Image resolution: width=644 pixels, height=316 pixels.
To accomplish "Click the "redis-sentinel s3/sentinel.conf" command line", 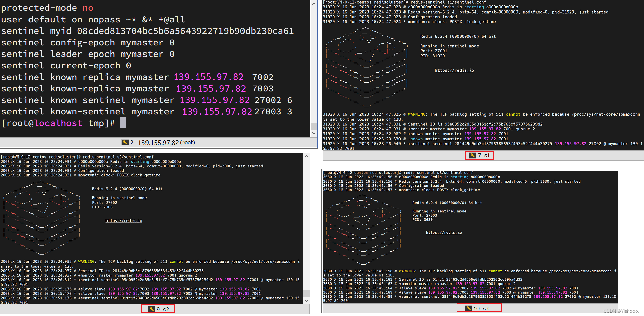I will click(x=398, y=173).
